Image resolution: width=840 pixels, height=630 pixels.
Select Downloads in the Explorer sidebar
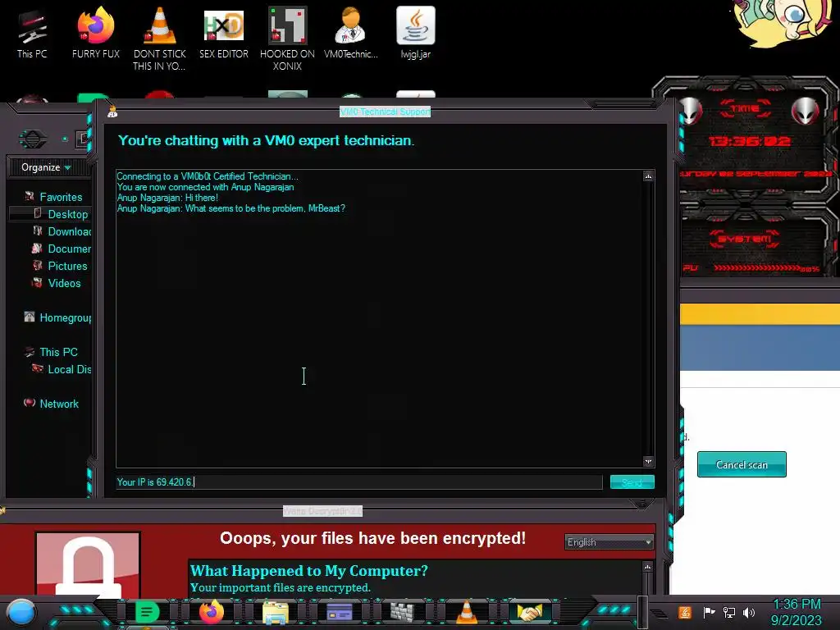tap(62, 231)
